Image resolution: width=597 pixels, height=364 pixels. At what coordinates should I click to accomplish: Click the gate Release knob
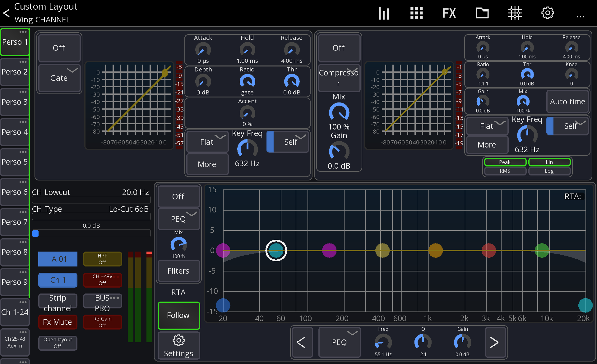292,50
